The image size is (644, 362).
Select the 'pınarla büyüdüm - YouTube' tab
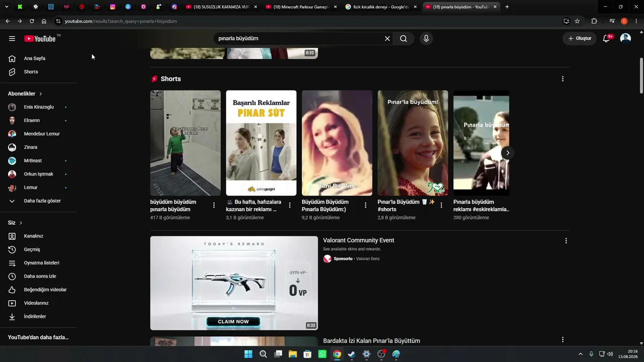(461, 7)
